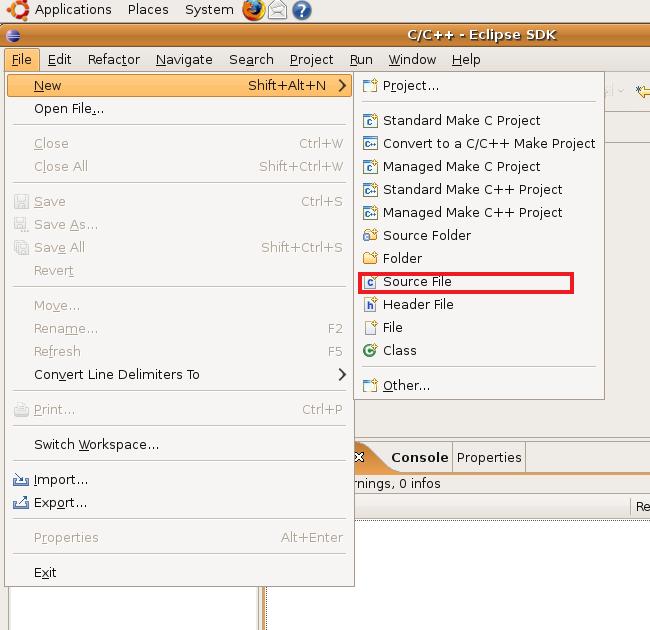Select Source Folder entry text
Screen dimensions: 650x630
click(x=427, y=235)
